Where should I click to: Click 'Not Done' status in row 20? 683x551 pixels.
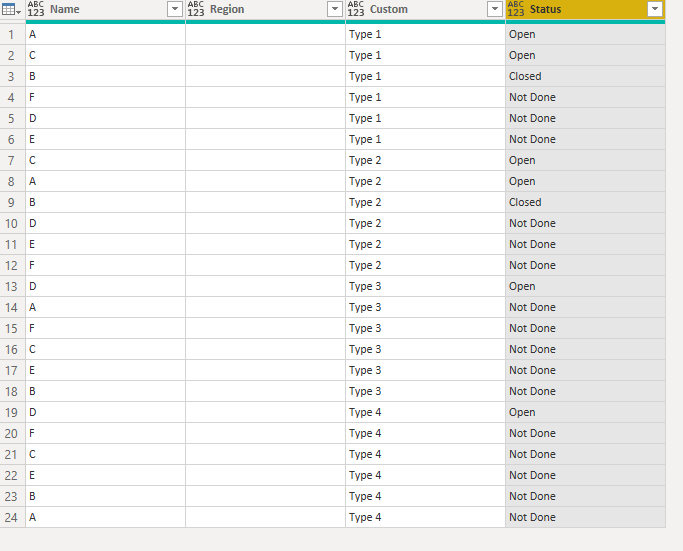(585, 433)
